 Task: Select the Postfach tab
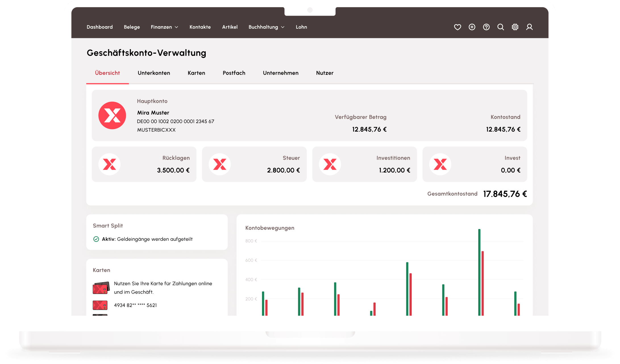(234, 73)
